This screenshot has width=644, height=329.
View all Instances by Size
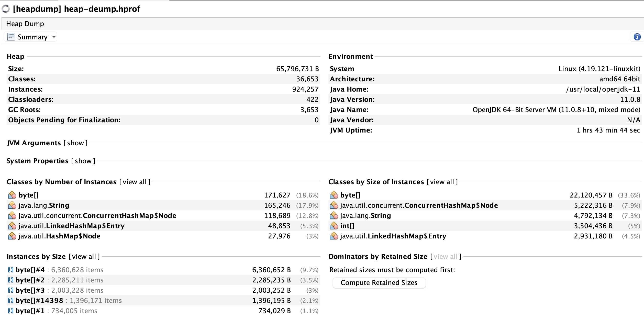point(84,257)
